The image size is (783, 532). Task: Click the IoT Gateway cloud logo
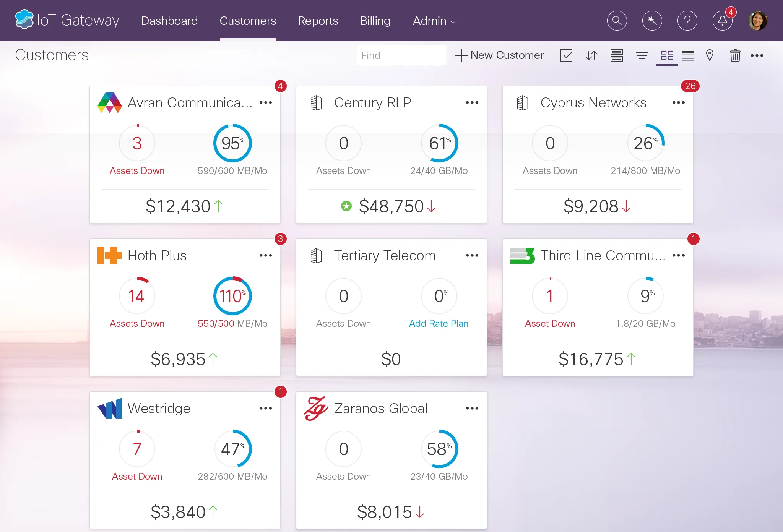tap(24, 19)
